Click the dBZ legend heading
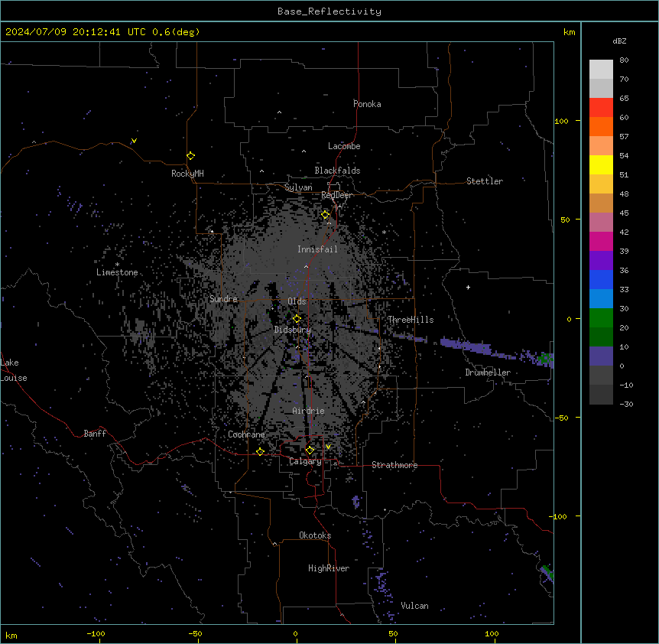Image resolution: width=659 pixels, height=644 pixels. [x=619, y=41]
